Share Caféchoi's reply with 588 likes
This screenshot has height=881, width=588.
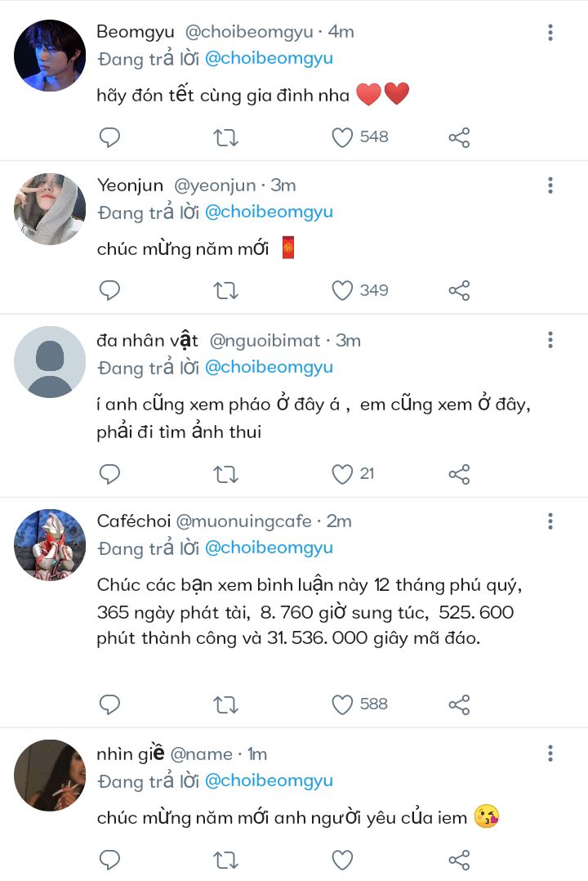click(459, 704)
